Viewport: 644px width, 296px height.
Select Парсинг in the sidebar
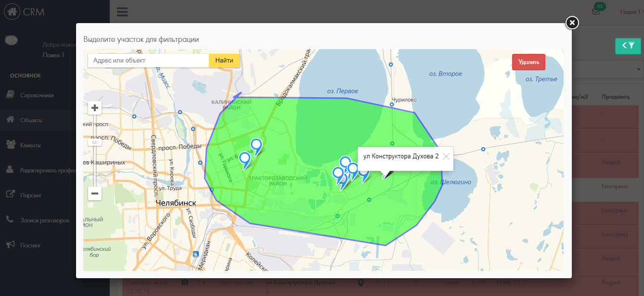click(31, 195)
